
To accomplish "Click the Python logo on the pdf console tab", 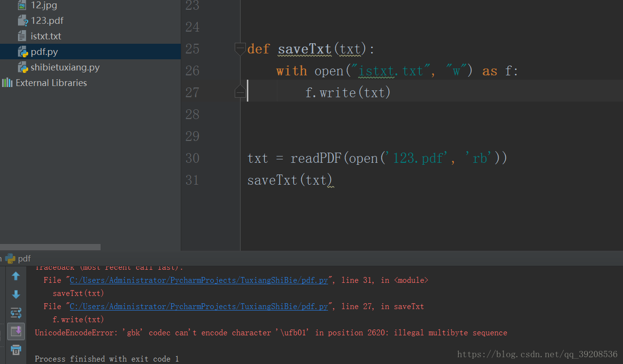I will (x=10, y=258).
